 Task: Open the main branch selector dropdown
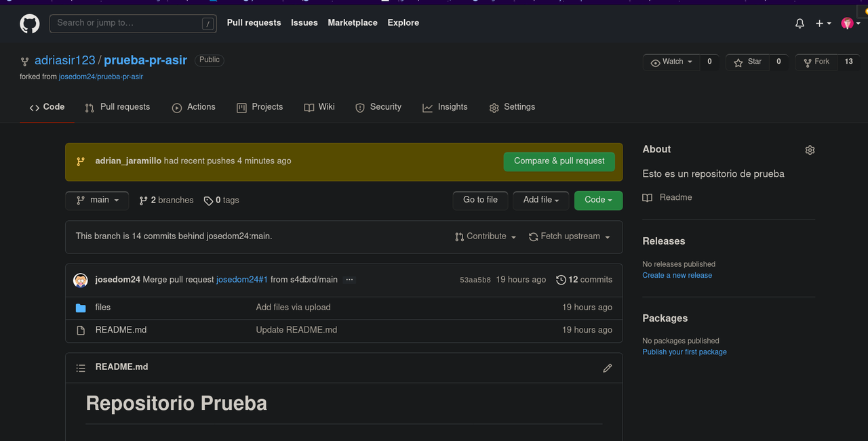coord(98,201)
